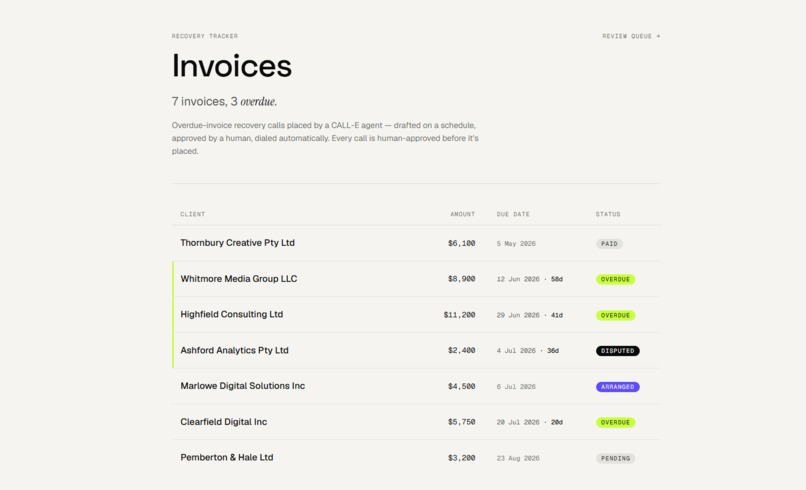Click the Paid badge for Thornbury Creative
The height and width of the screenshot is (490, 806).
(x=609, y=244)
